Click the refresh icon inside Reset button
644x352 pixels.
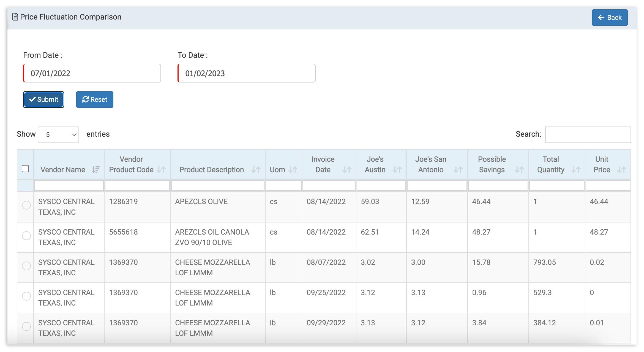pyautogui.click(x=86, y=99)
